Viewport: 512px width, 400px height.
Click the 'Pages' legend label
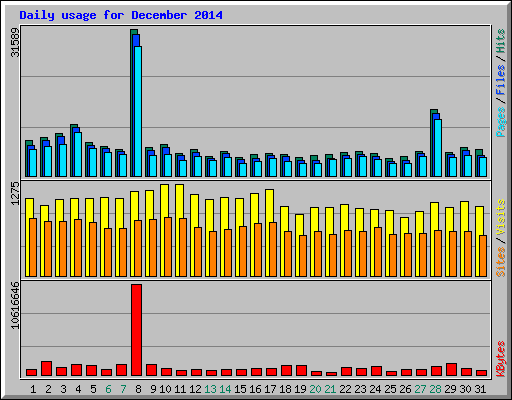click(x=500, y=122)
